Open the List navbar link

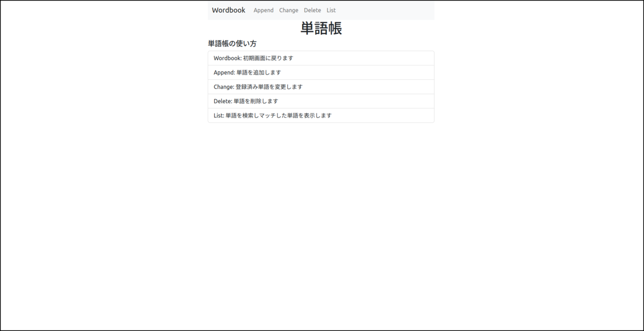331,10
